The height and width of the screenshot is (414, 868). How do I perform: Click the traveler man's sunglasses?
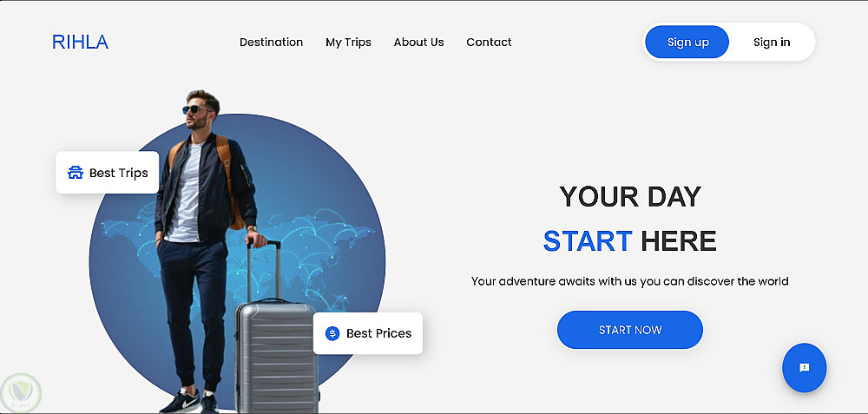pos(195,109)
